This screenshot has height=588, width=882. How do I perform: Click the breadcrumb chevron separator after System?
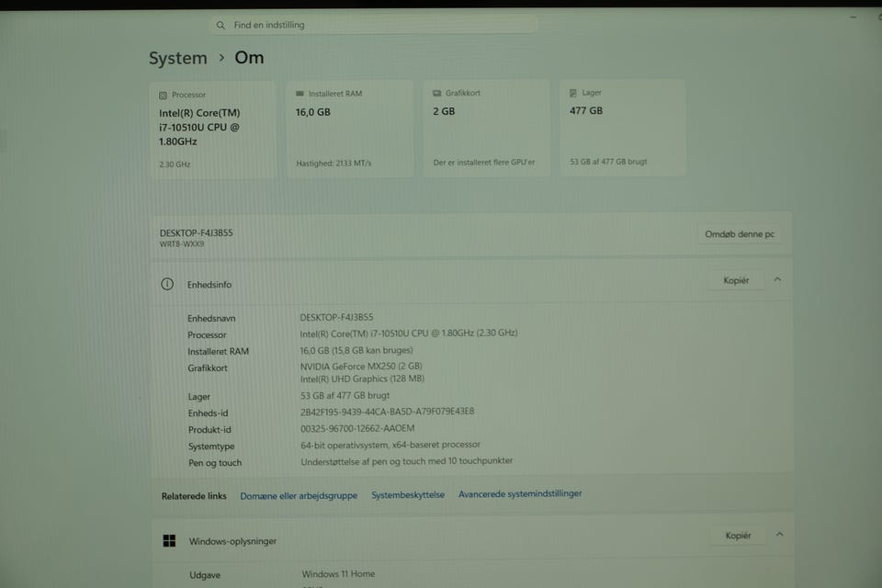(x=221, y=57)
